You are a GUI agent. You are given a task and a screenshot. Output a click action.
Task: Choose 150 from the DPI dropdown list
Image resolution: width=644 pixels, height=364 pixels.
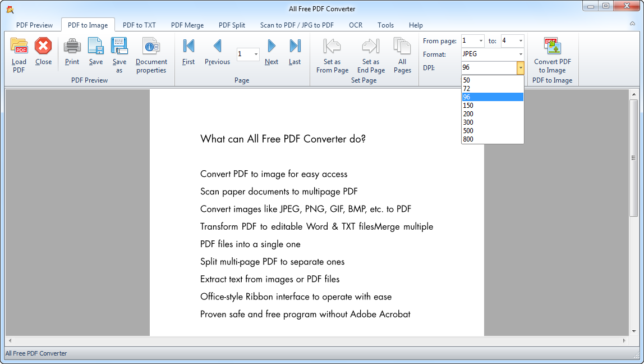point(468,106)
